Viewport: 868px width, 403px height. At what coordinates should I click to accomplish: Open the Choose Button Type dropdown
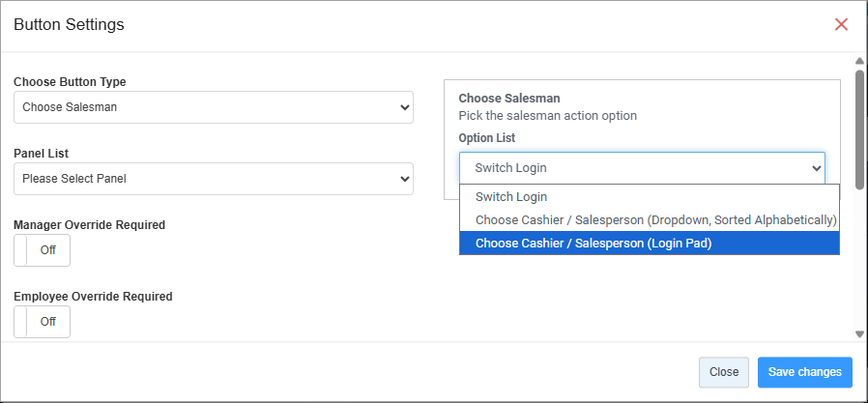[x=214, y=107]
